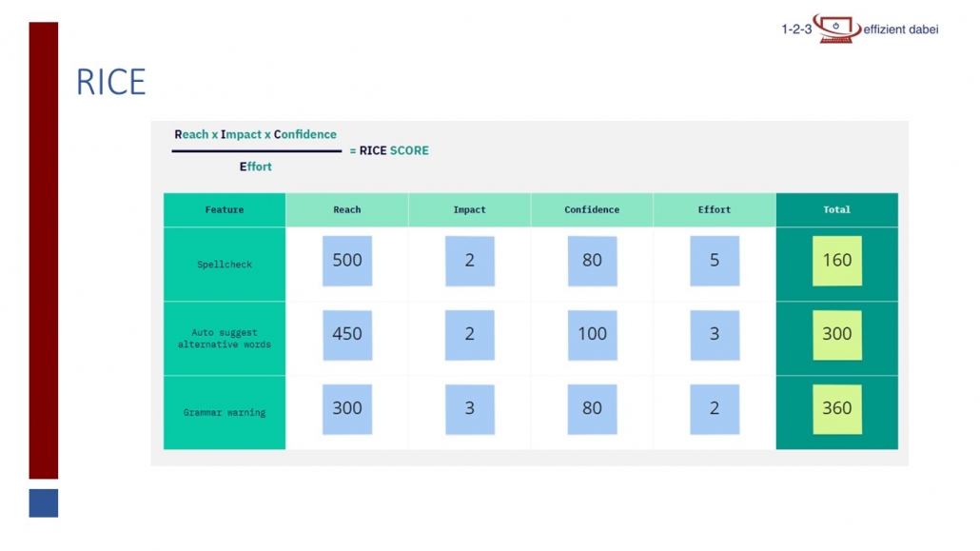
Task: Click the yellow Total note showing 360
Action: tap(837, 409)
